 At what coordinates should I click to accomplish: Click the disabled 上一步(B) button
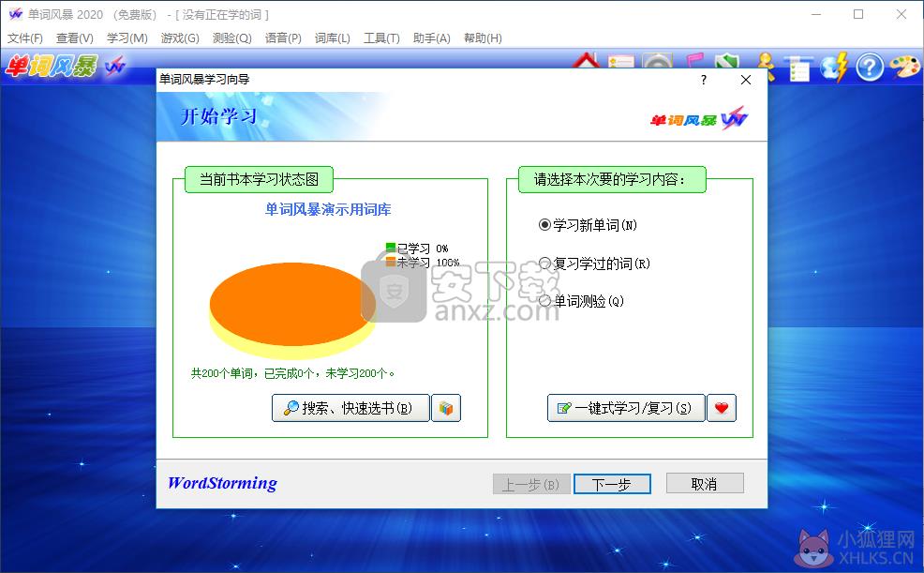tap(531, 484)
